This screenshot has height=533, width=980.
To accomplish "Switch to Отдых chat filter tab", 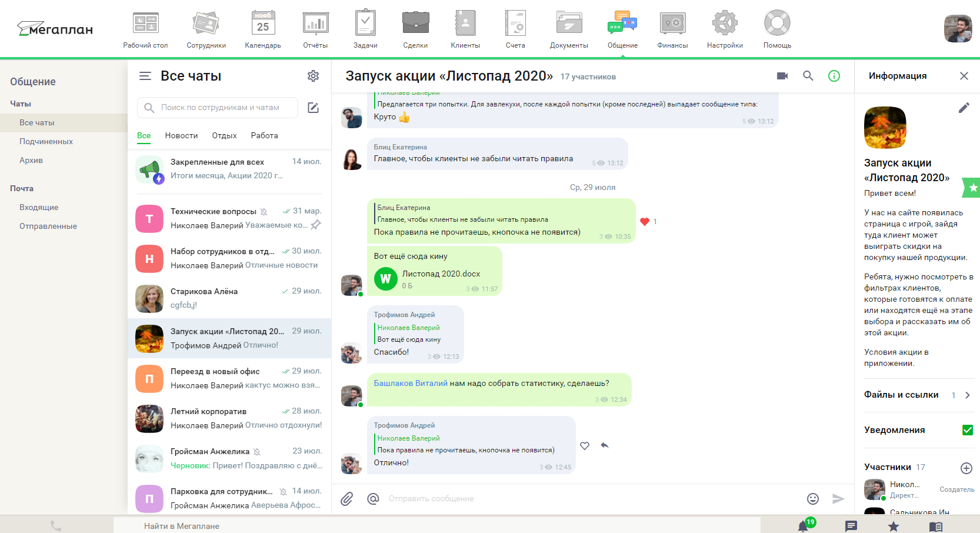I will [224, 135].
